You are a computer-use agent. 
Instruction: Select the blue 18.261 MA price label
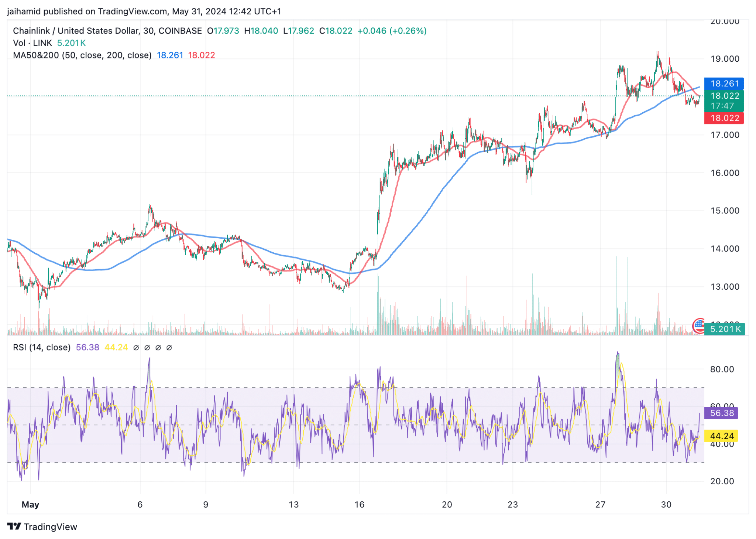[x=724, y=83]
